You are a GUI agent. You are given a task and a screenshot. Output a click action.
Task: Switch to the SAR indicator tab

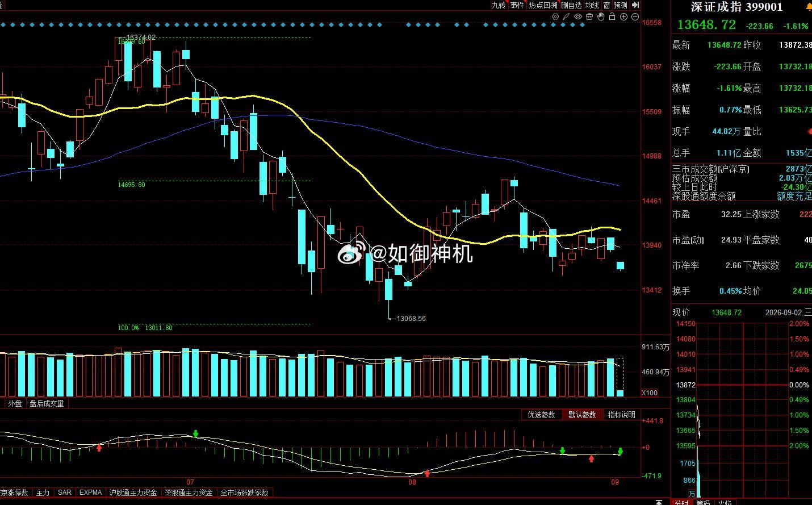point(65,493)
